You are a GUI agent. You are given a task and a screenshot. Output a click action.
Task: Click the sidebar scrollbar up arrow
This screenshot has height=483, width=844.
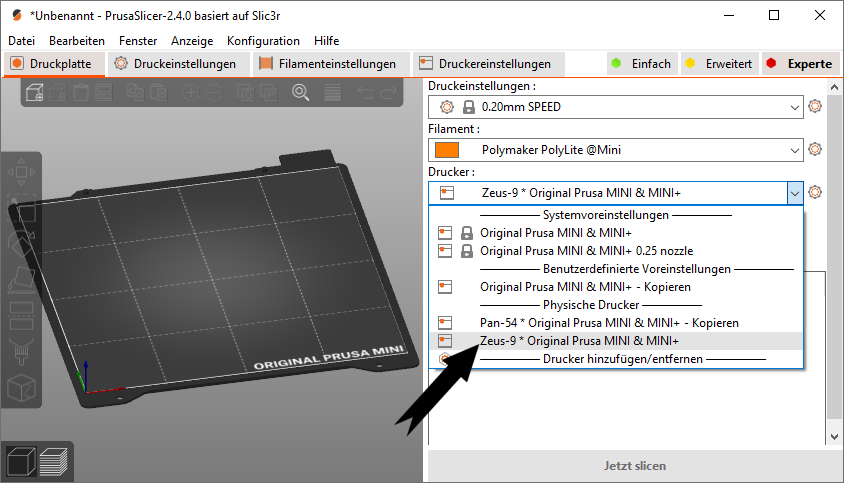(834, 87)
